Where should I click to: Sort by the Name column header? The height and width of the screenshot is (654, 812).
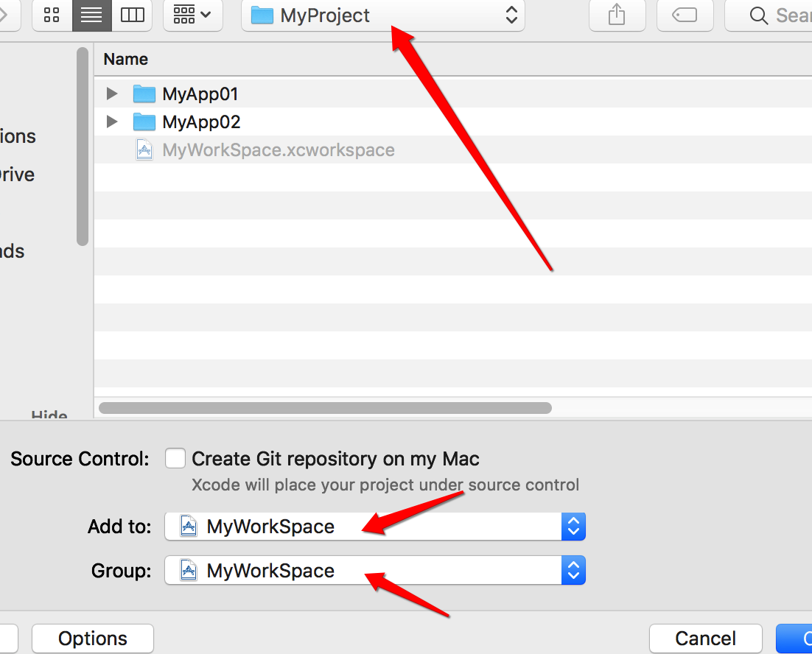[126, 59]
